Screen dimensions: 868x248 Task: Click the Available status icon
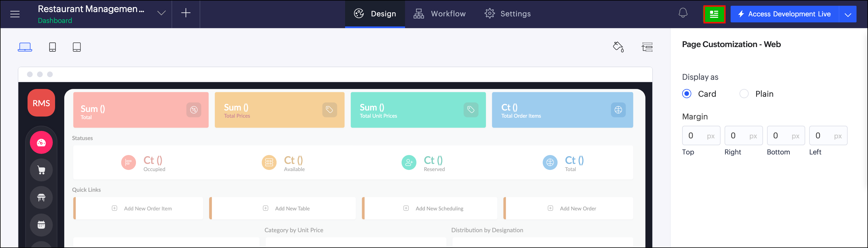pyautogui.click(x=269, y=162)
